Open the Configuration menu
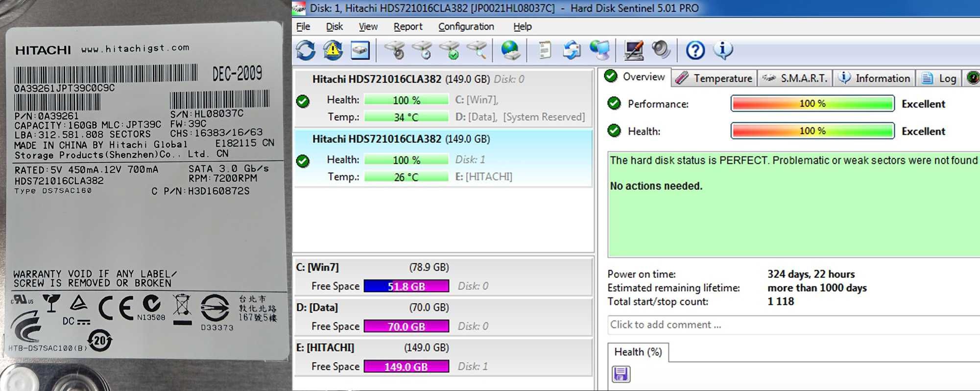 click(466, 26)
